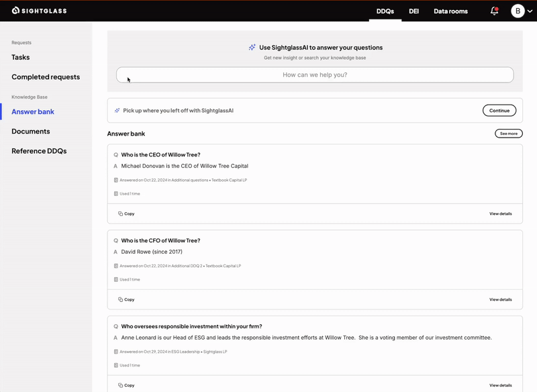Click Answered on Oct 22 Additional questions text
537x392 pixels.
(x=183, y=180)
